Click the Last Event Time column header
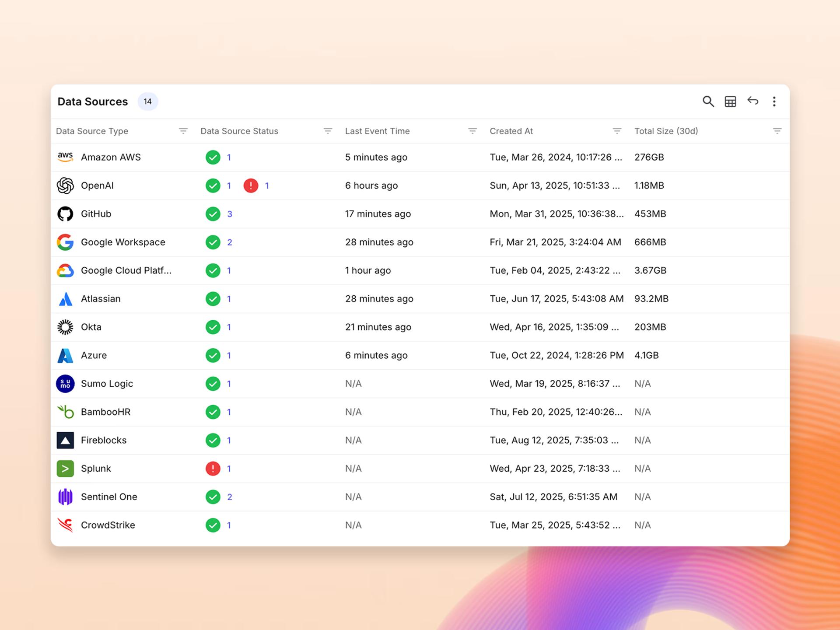The width and height of the screenshot is (840, 630). coord(377,131)
